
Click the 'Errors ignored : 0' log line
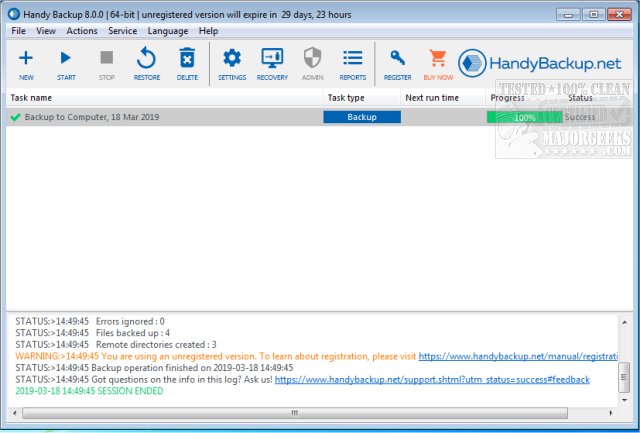(90, 321)
